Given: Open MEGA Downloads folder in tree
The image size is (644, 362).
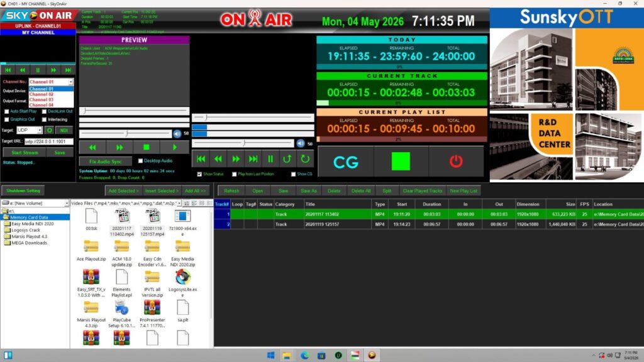Looking at the screenshot, I should pyautogui.click(x=29, y=243).
